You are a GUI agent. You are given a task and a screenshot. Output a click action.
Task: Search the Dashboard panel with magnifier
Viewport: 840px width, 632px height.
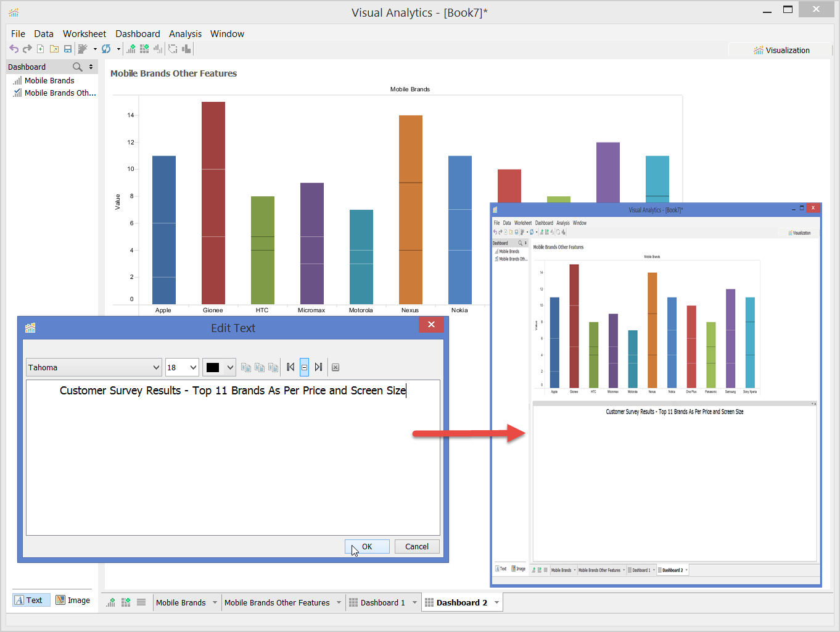(x=78, y=67)
